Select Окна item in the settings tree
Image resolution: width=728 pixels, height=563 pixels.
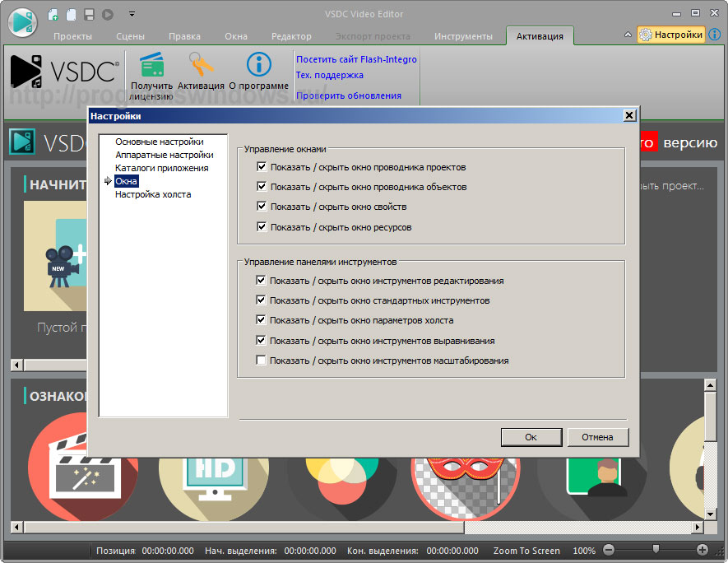(x=126, y=181)
